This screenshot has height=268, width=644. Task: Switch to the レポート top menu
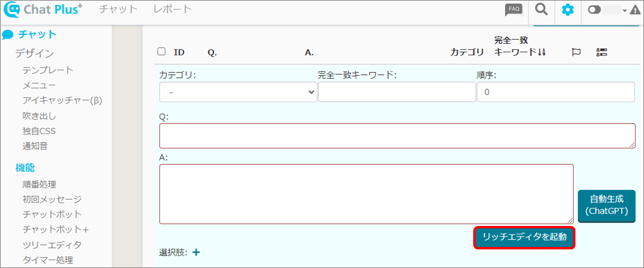(173, 9)
